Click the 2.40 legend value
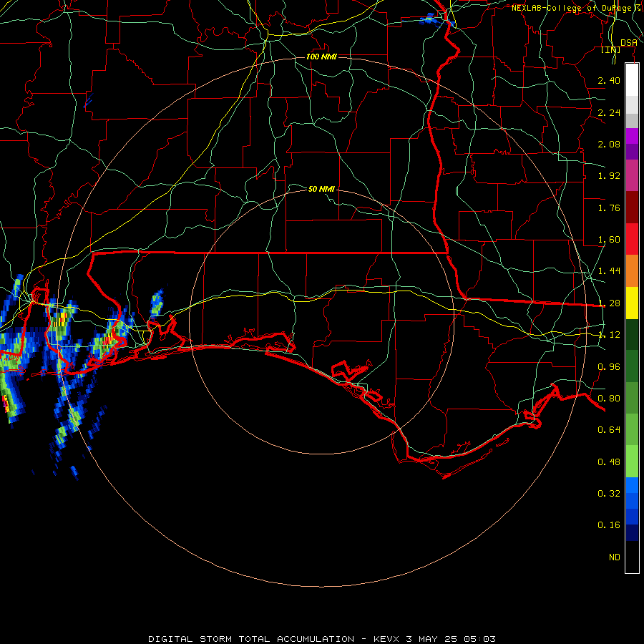 (609, 80)
